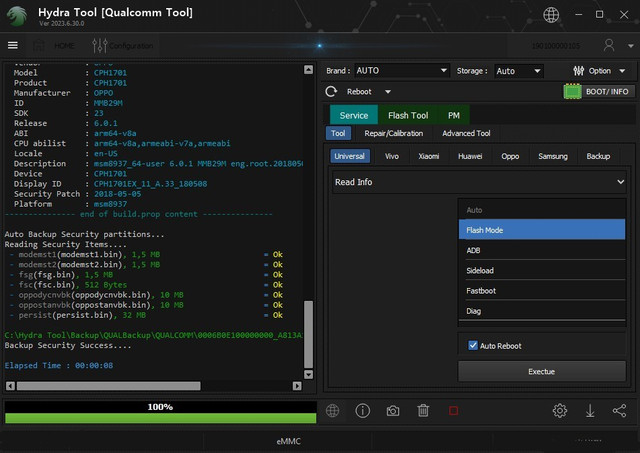Image resolution: width=640 pixels, height=453 pixels.
Task: Select the Vivo brand tab
Action: click(391, 156)
